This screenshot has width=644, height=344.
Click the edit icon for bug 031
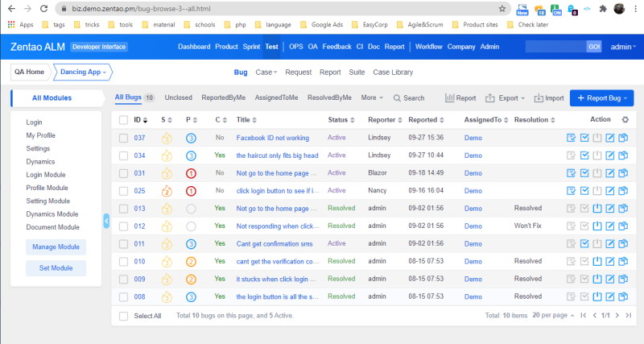[610, 173]
